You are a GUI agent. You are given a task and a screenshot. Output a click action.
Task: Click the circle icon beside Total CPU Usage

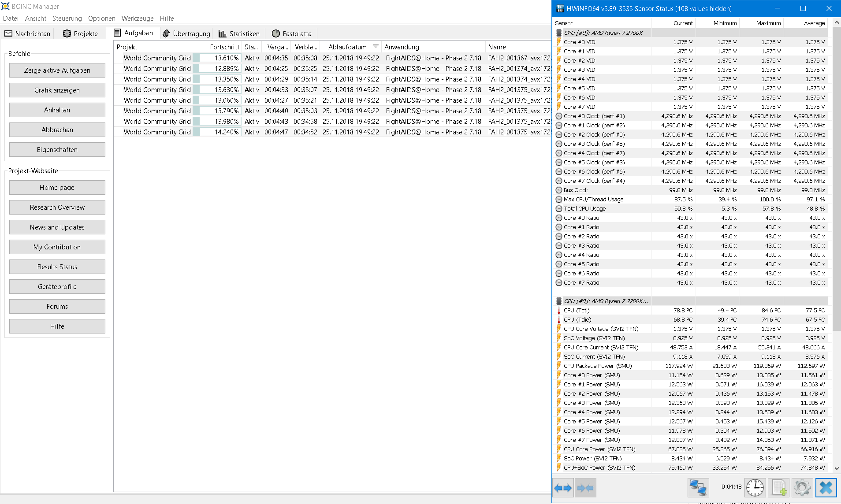559,209
